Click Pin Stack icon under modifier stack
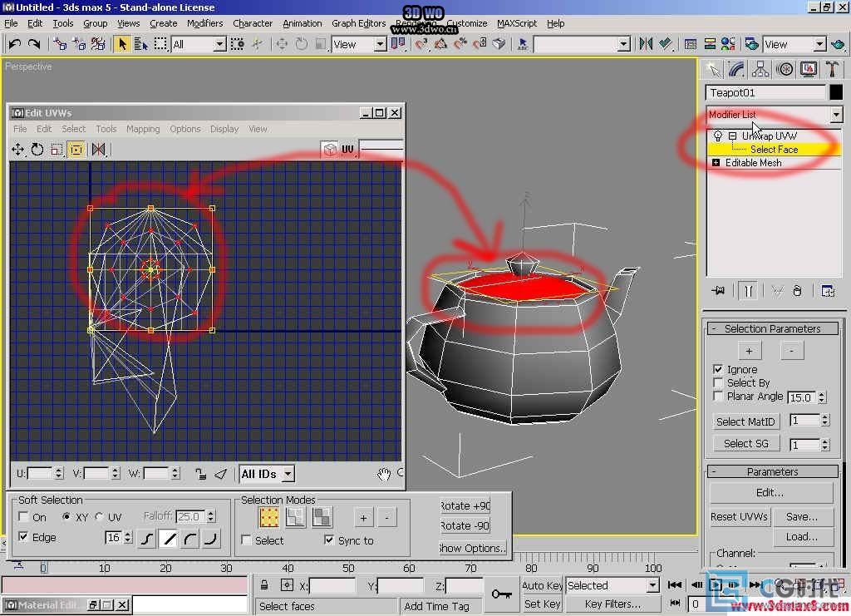Viewport: 851px width, 616px height. click(x=718, y=291)
